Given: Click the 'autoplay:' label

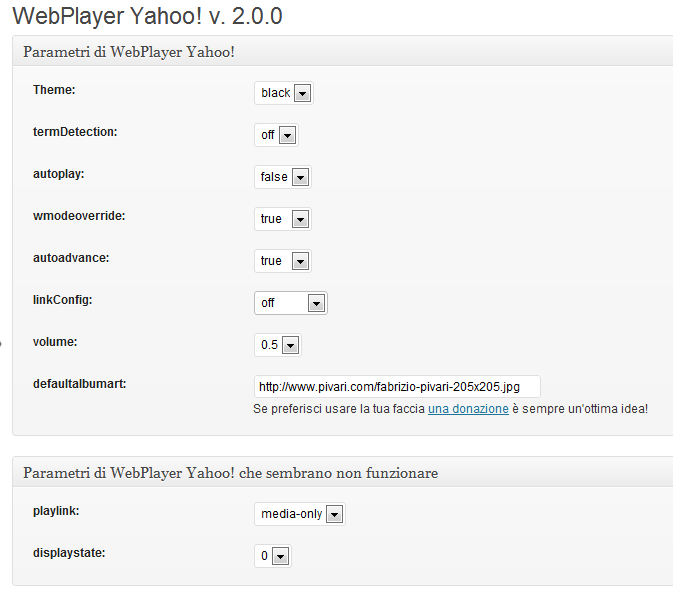Looking at the screenshot, I should (59, 174).
